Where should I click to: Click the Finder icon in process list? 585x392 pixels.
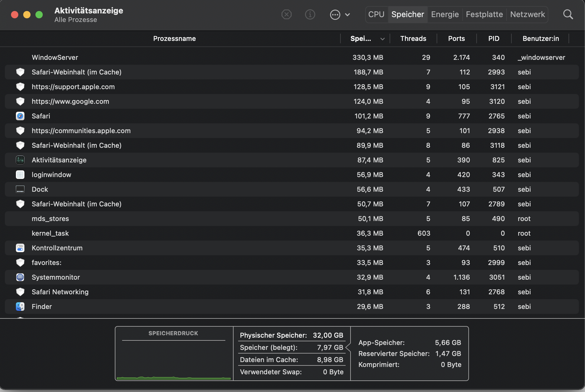[20, 307]
